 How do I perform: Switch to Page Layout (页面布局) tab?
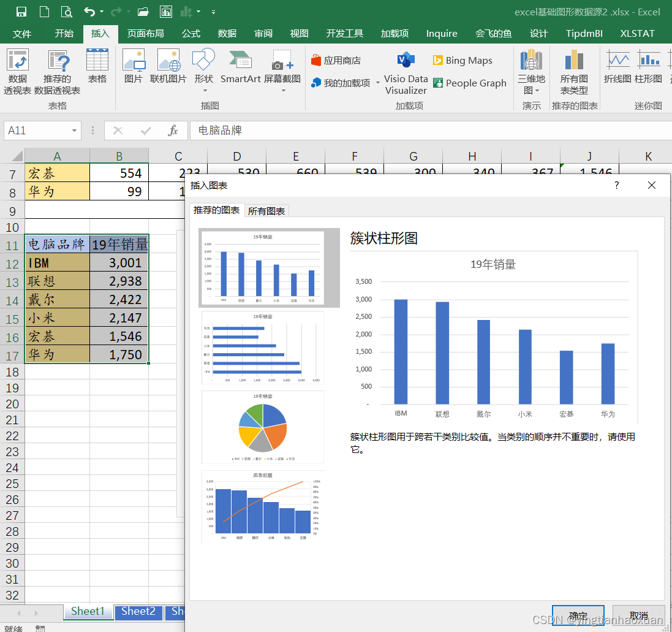point(145,34)
